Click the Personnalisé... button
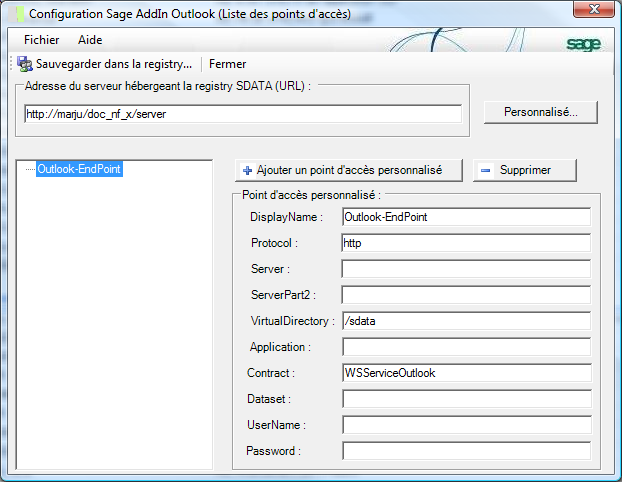 (x=541, y=112)
